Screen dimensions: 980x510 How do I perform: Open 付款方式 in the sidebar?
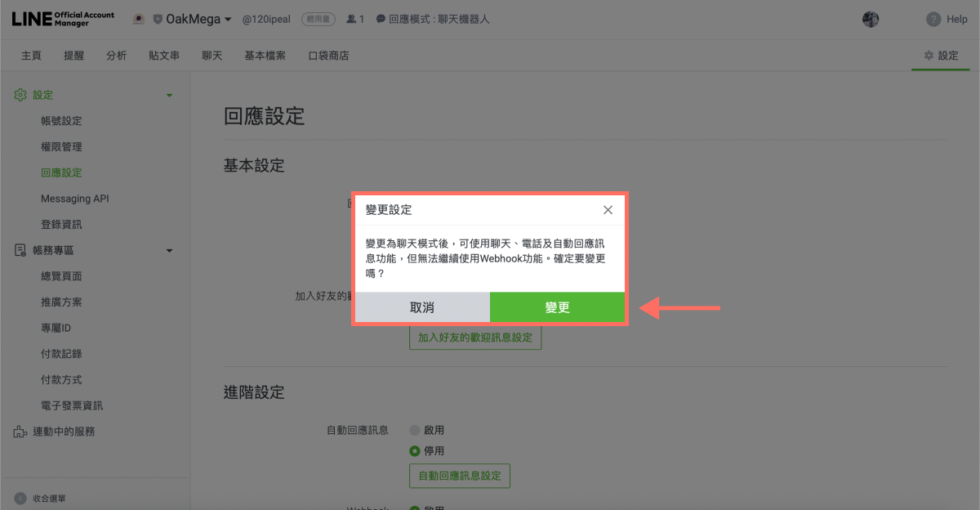61,380
